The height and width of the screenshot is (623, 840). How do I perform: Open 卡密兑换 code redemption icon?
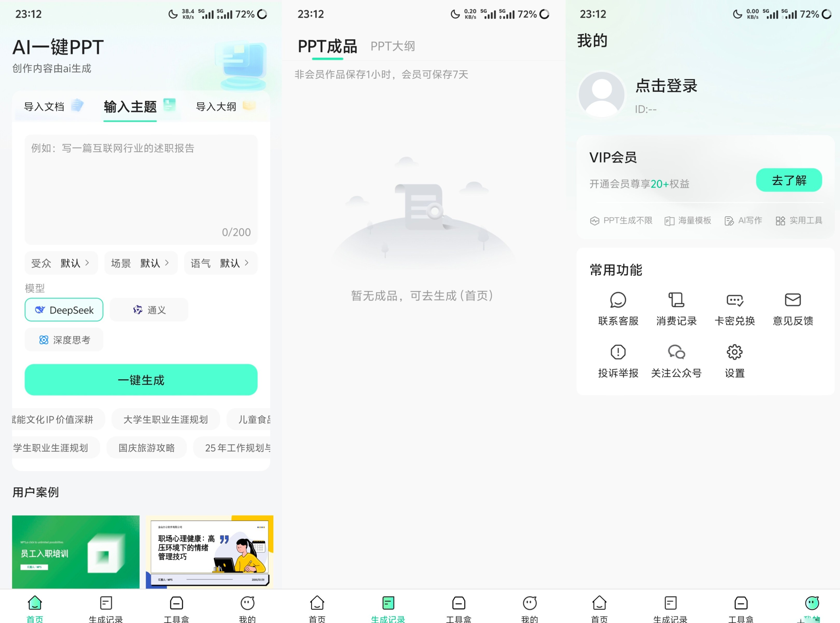pos(734,300)
